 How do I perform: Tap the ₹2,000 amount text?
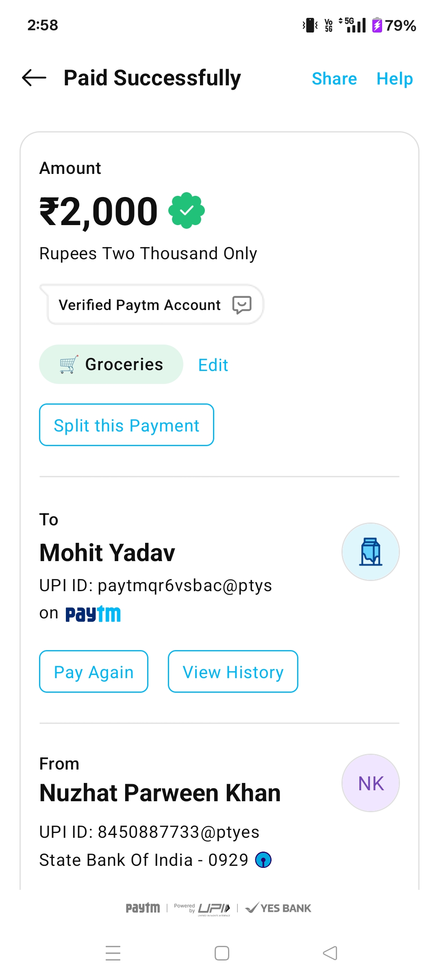99,211
